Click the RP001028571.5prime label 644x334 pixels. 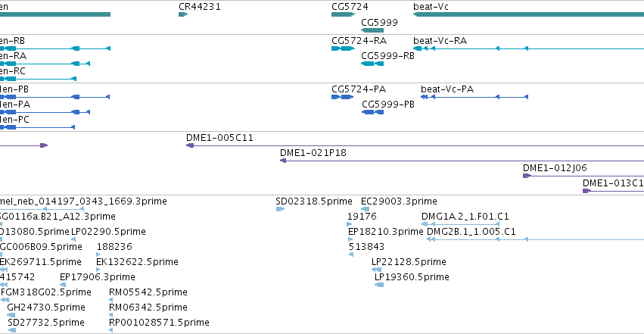point(159,323)
